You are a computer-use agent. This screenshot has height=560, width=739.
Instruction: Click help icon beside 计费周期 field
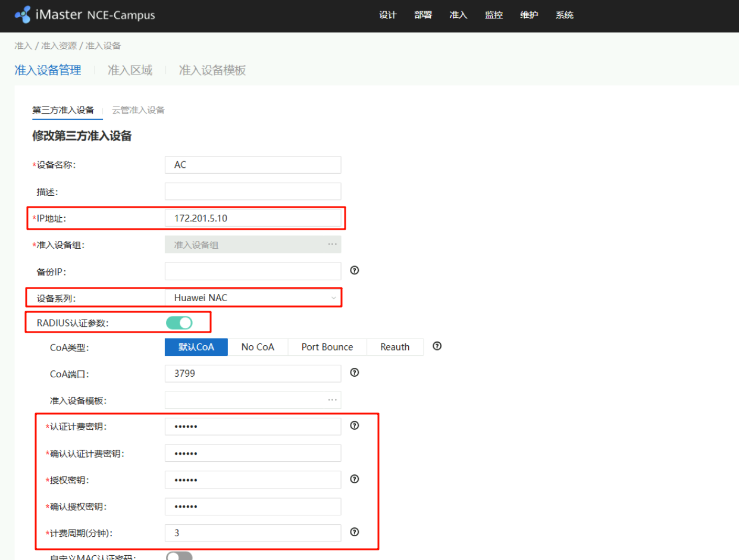coord(355,532)
